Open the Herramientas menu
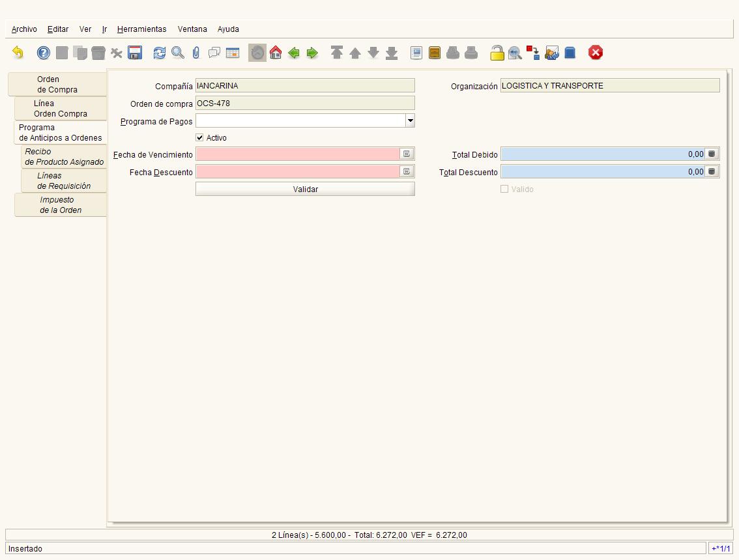The width and height of the screenshot is (739, 560). point(142,29)
